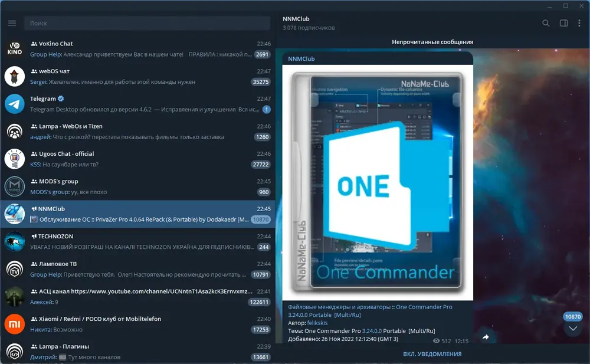The image size is (590, 364).
Task: Click the VoKino Chat avatar
Action: point(14,48)
